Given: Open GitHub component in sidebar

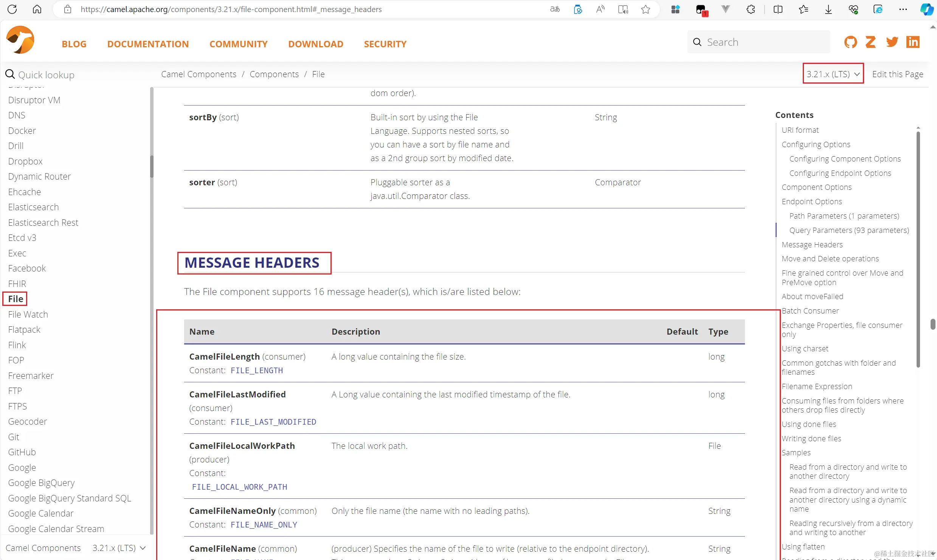Looking at the screenshot, I should [22, 452].
